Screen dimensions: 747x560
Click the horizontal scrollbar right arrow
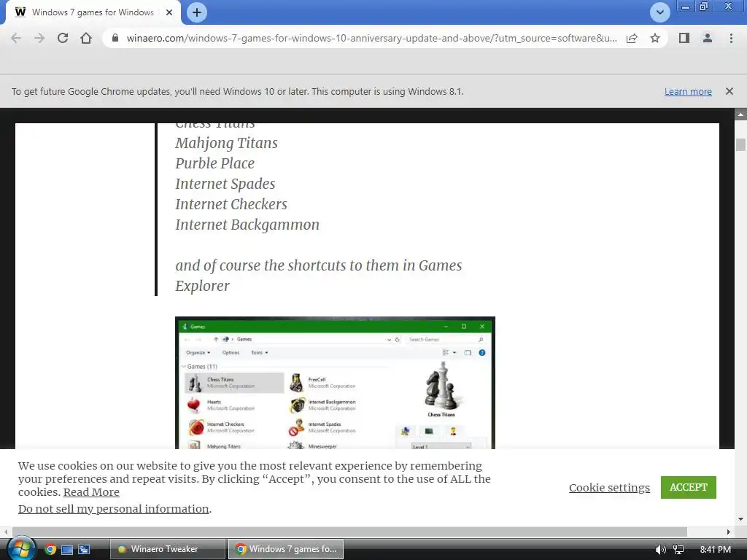point(729,532)
